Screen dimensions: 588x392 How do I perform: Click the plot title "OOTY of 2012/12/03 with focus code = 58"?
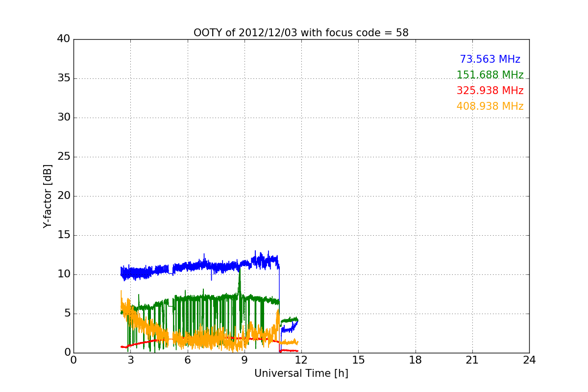(301, 33)
